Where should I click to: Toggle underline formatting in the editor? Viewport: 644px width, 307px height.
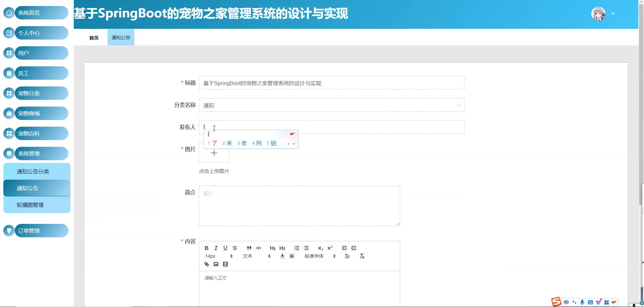(225, 248)
